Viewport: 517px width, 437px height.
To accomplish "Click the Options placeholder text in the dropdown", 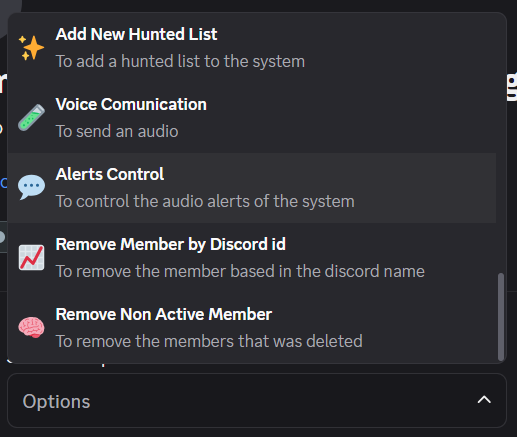I will point(56,401).
